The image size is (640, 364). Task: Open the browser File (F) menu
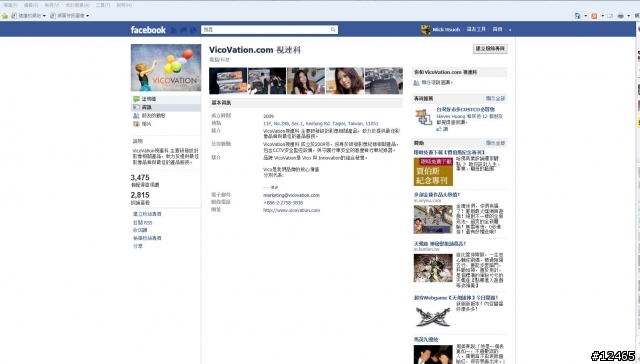point(10,5)
